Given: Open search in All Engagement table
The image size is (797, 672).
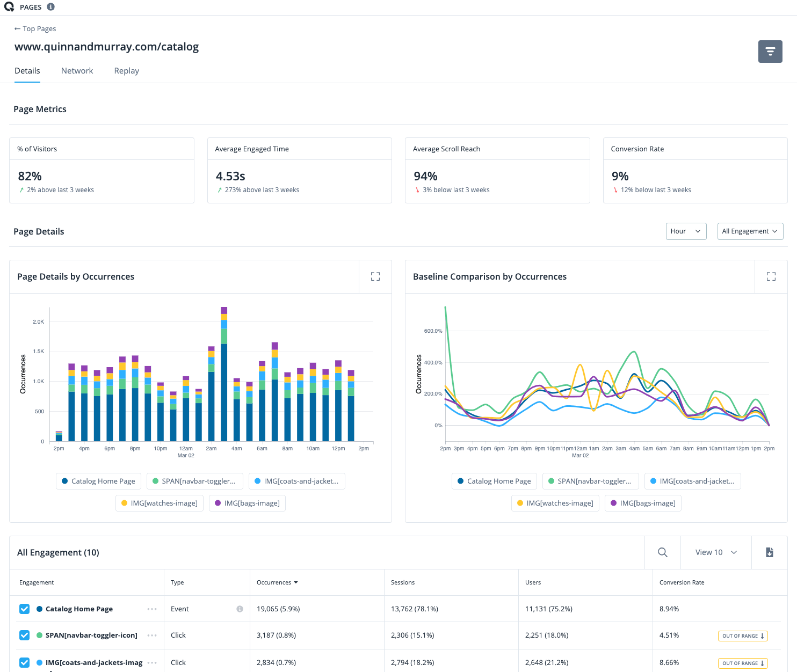Looking at the screenshot, I should click(662, 552).
